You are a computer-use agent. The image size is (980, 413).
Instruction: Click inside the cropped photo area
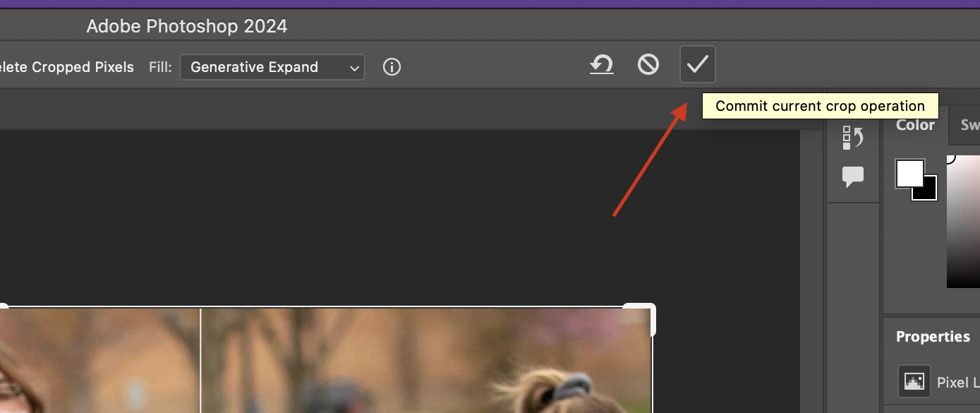pos(317,367)
